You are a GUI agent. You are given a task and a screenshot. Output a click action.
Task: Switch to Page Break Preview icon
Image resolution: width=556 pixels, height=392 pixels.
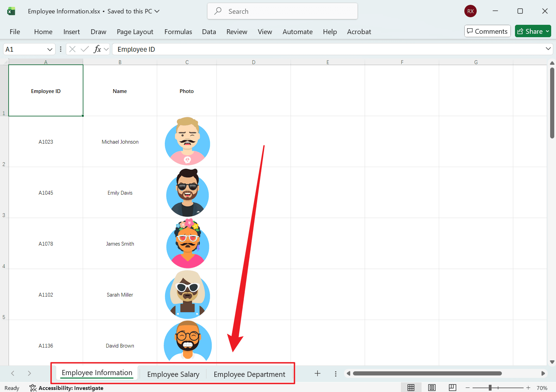tap(453, 388)
